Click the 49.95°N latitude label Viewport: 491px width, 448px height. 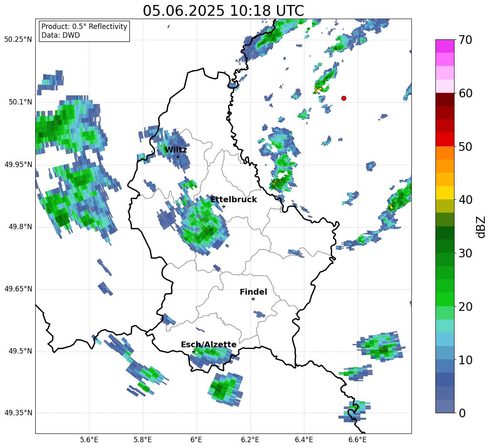point(18,164)
